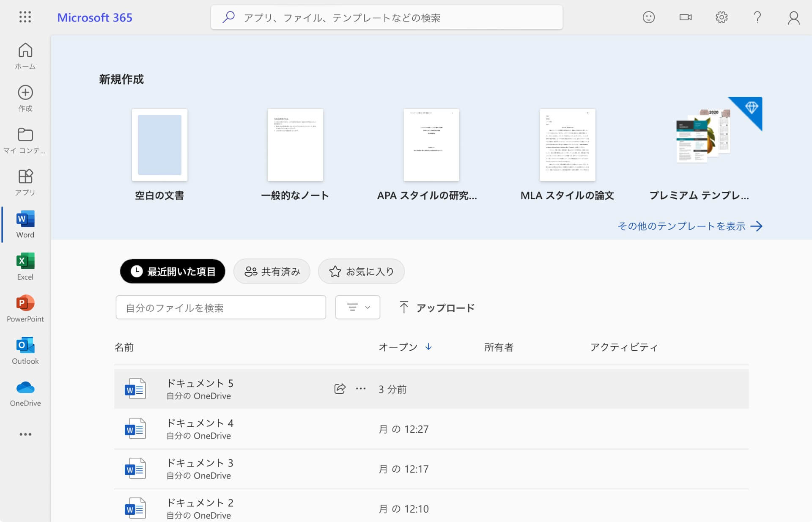Click the 月 の 12:17 timestamp
812x522 pixels.
(403, 469)
